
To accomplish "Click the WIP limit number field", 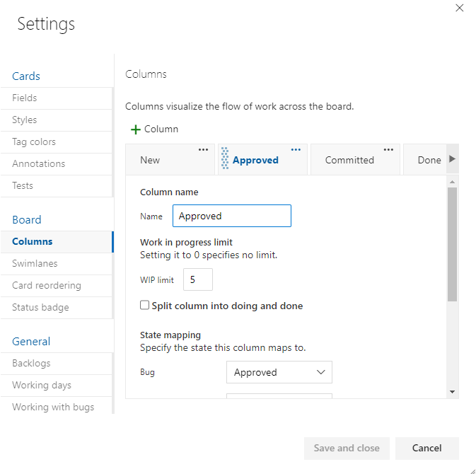I will (x=198, y=279).
